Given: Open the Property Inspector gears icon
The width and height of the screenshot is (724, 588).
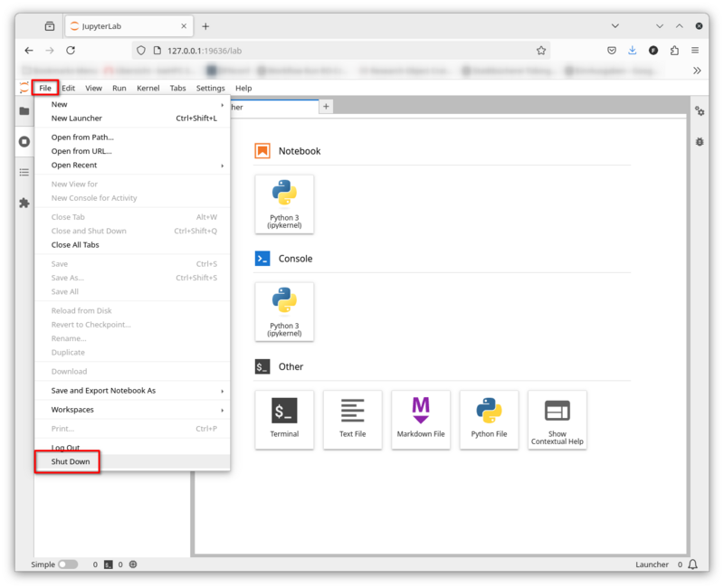Looking at the screenshot, I should click(700, 111).
